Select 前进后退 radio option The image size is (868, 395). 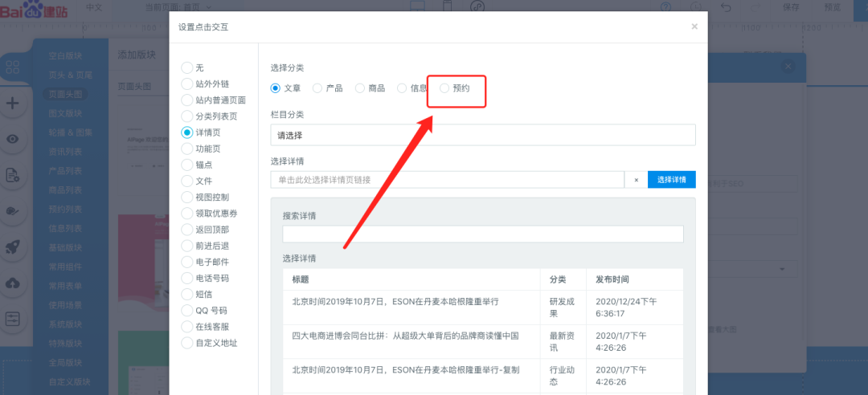click(187, 246)
